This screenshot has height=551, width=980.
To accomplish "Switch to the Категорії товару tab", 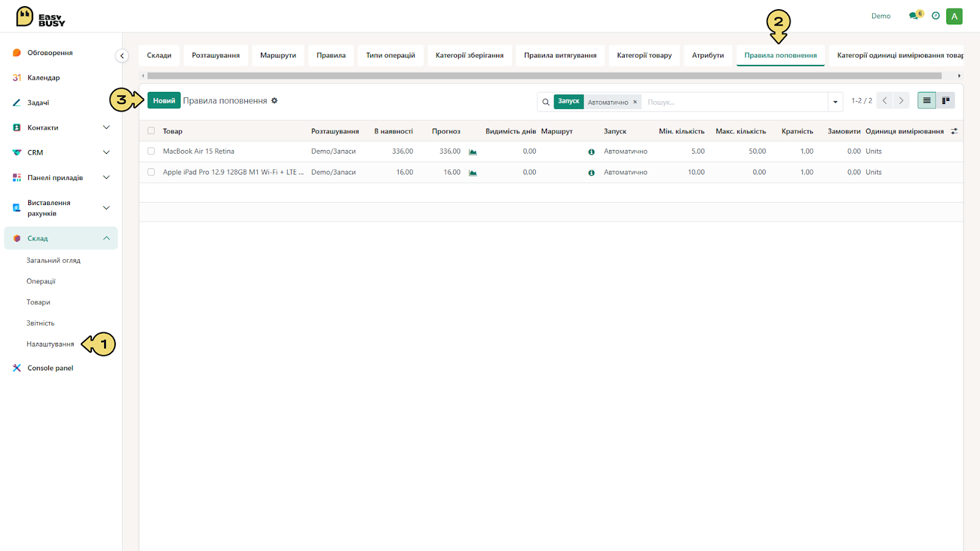I will pyautogui.click(x=644, y=55).
